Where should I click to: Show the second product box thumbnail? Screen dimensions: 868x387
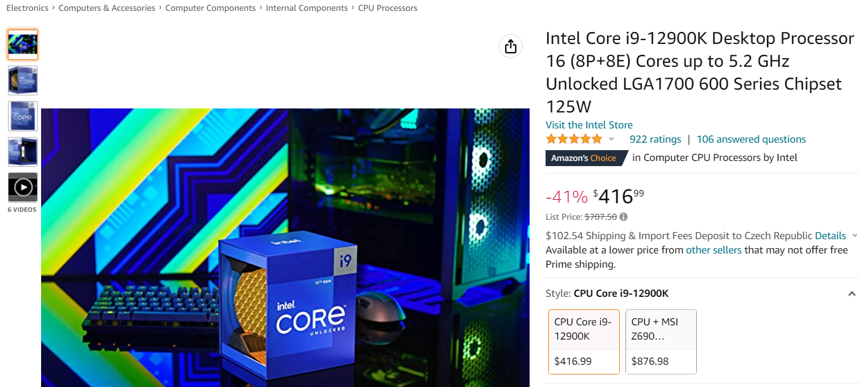23,80
